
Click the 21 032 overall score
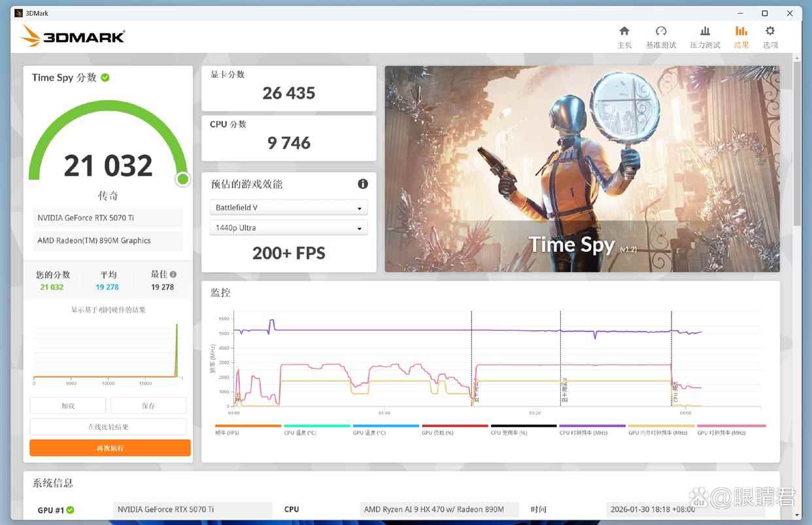click(109, 165)
